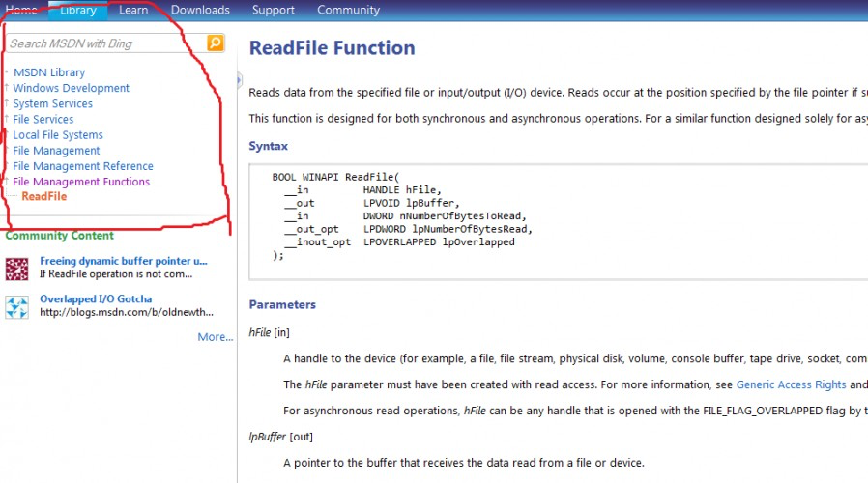Open Freeing dynamic buffer pointer community post
868x483 pixels.
pos(124,261)
